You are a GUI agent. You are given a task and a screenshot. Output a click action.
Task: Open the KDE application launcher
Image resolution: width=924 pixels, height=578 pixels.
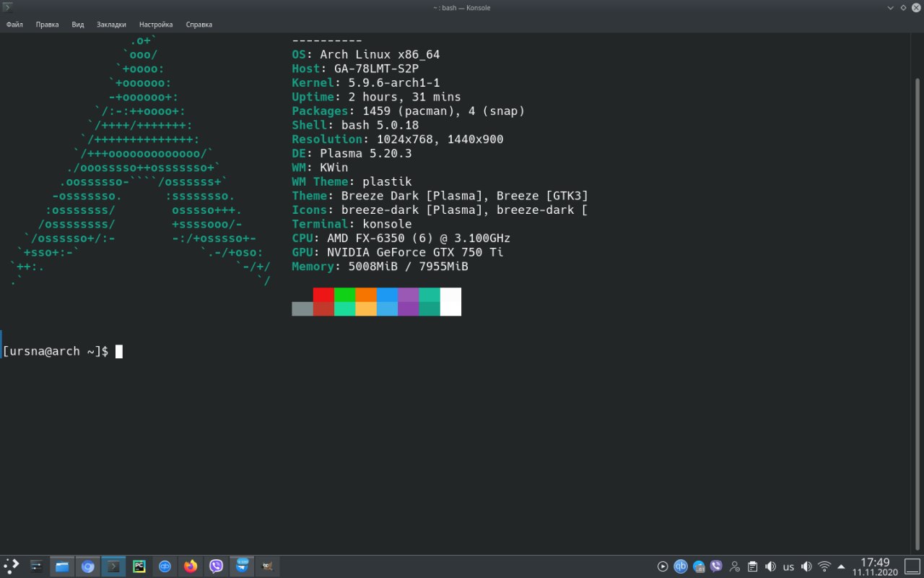(x=12, y=566)
